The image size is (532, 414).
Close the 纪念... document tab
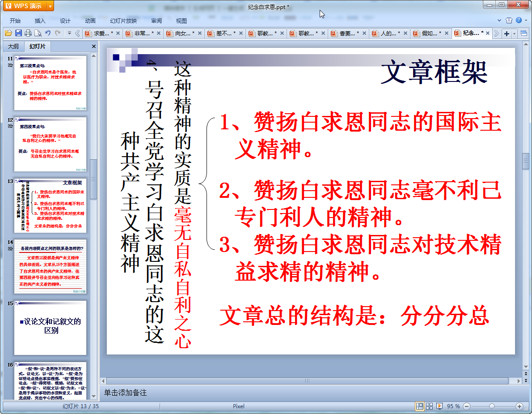coord(488,33)
